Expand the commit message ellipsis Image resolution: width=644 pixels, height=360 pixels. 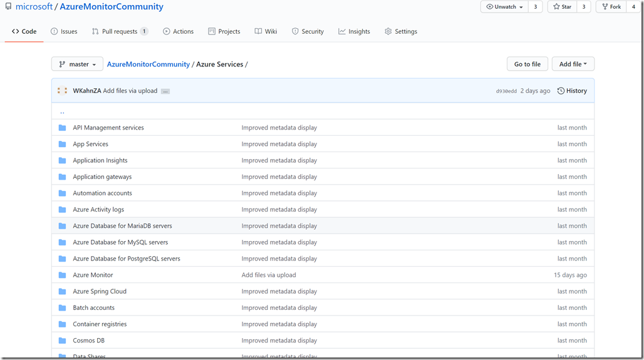(165, 91)
